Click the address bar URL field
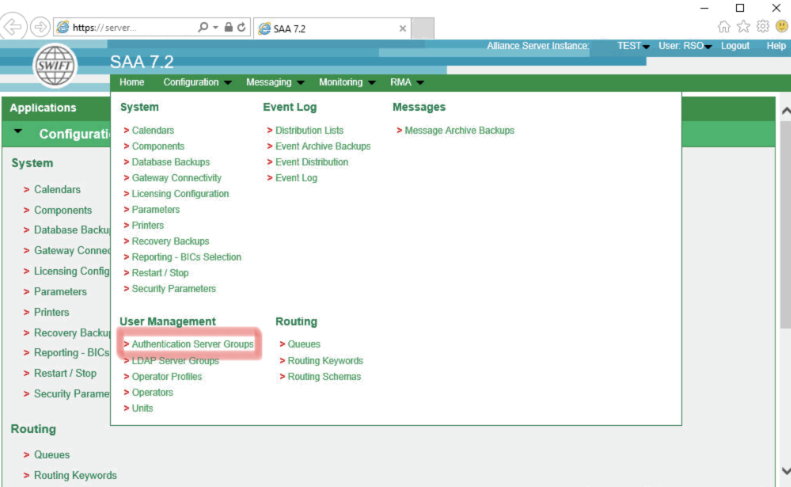 130,28
